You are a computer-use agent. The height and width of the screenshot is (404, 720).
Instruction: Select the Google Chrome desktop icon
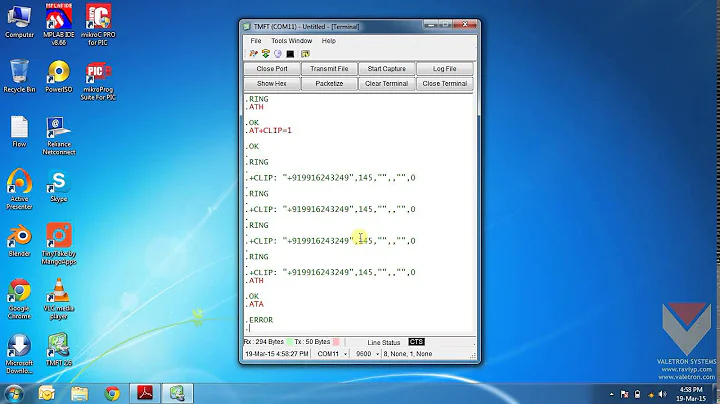19,298
